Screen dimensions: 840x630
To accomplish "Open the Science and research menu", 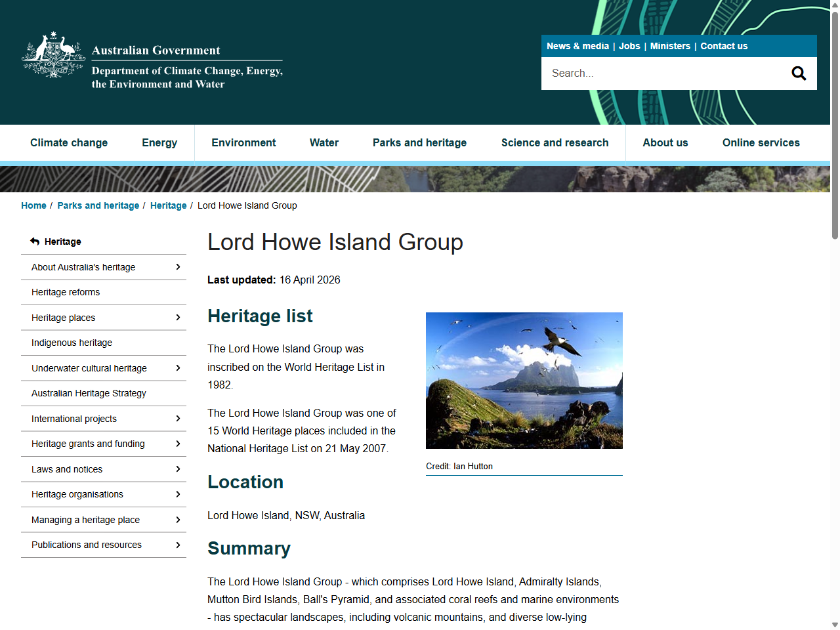I will (555, 142).
